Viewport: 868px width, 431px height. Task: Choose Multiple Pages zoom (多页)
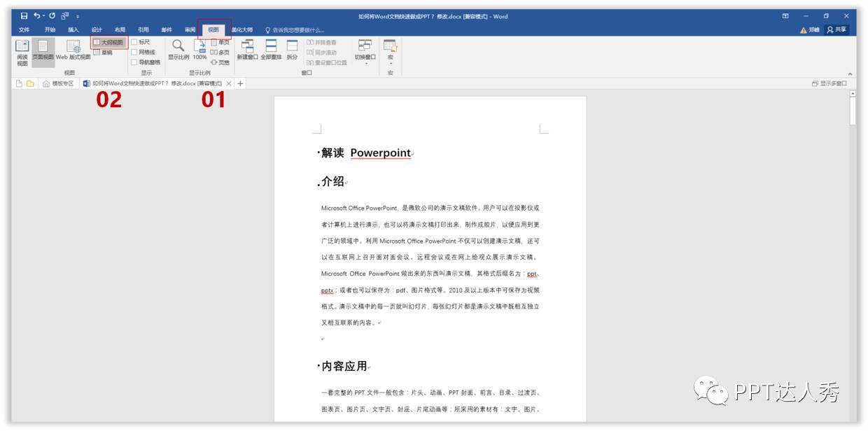point(220,52)
